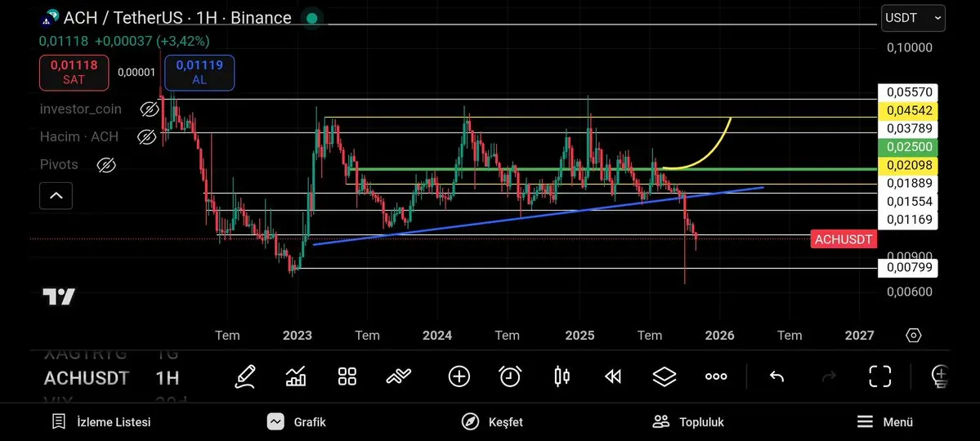This screenshot has height=441, width=980.
Task: Tap the Pivots legend label
Action: 59,165
